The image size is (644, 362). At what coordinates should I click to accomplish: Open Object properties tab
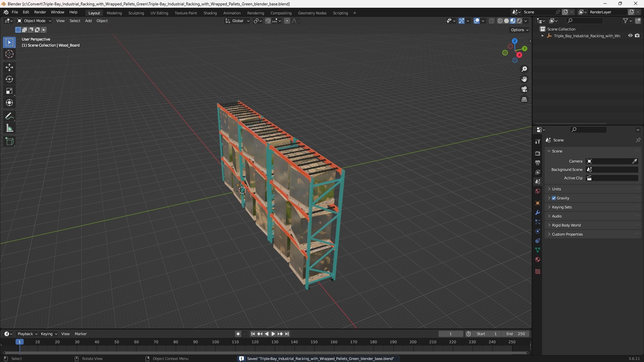point(538,203)
